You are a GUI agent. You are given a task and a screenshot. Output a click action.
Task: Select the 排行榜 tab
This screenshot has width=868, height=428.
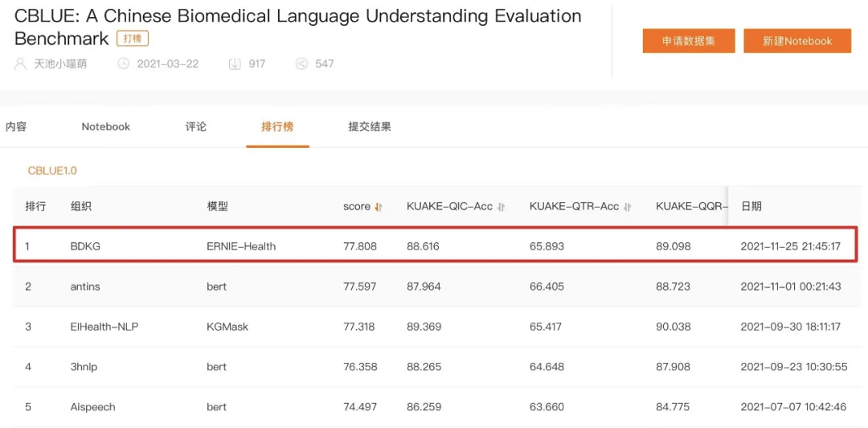click(277, 127)
